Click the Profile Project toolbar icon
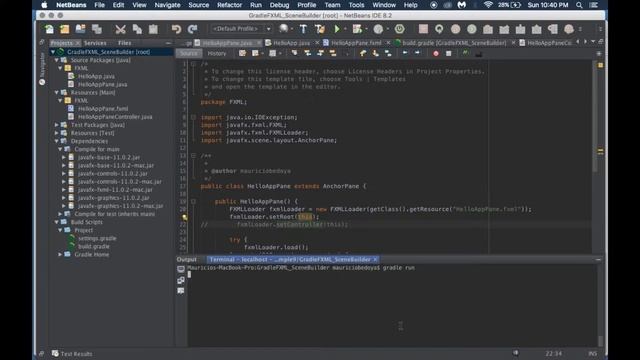Viewport: 640px width, 360px height. click(x=378, y=29)
